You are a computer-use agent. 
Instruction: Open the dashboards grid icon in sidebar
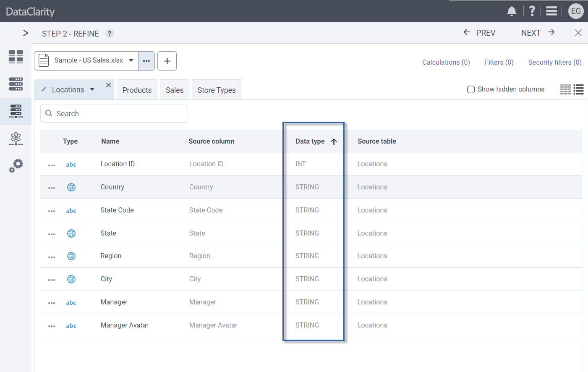coord(16,57)
